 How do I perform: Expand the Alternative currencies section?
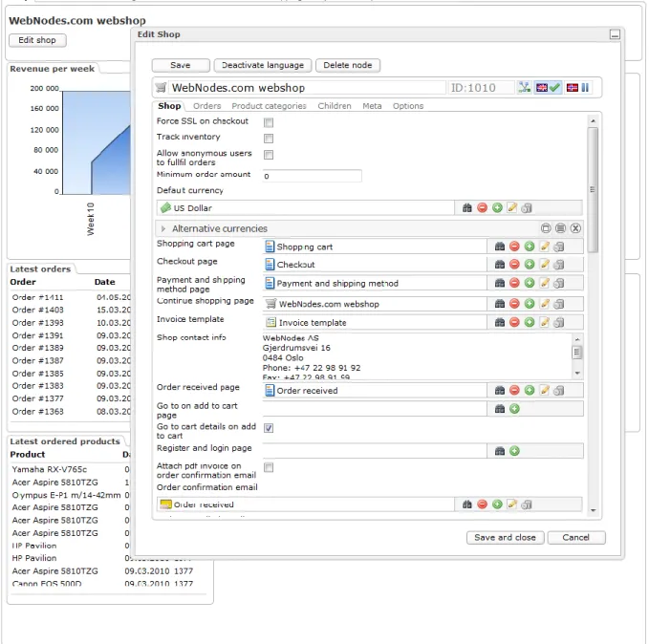tap(163, 228)
